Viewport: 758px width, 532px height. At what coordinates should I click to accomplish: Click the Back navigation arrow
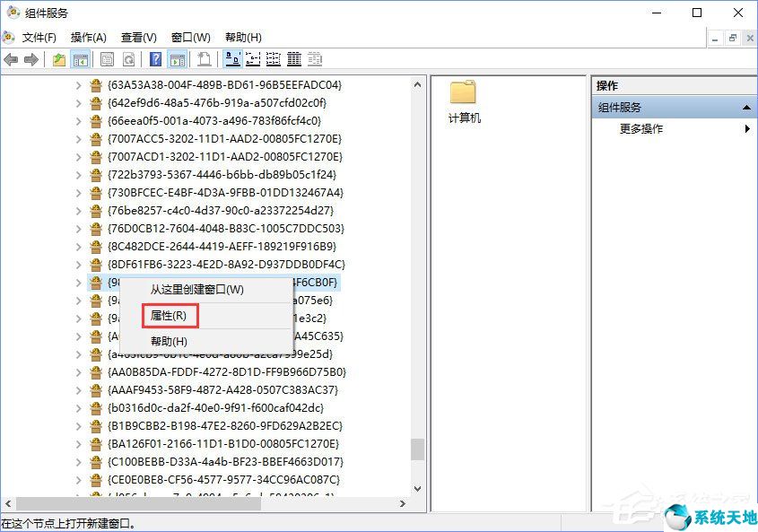coord(11,59)
